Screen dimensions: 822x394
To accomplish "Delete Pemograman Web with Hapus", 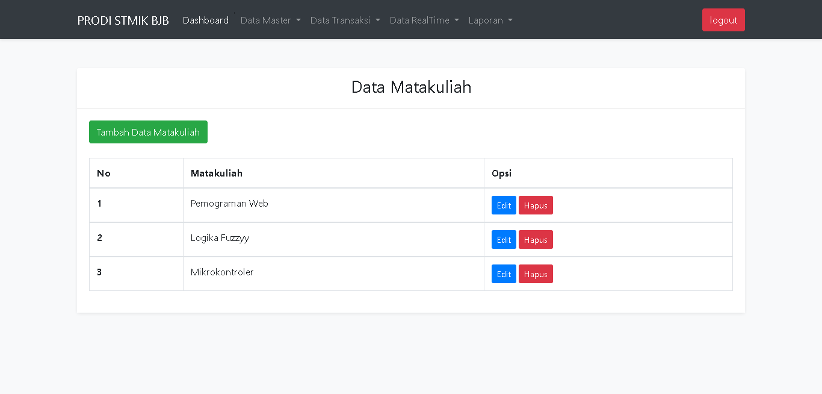I will coord(536,205).
